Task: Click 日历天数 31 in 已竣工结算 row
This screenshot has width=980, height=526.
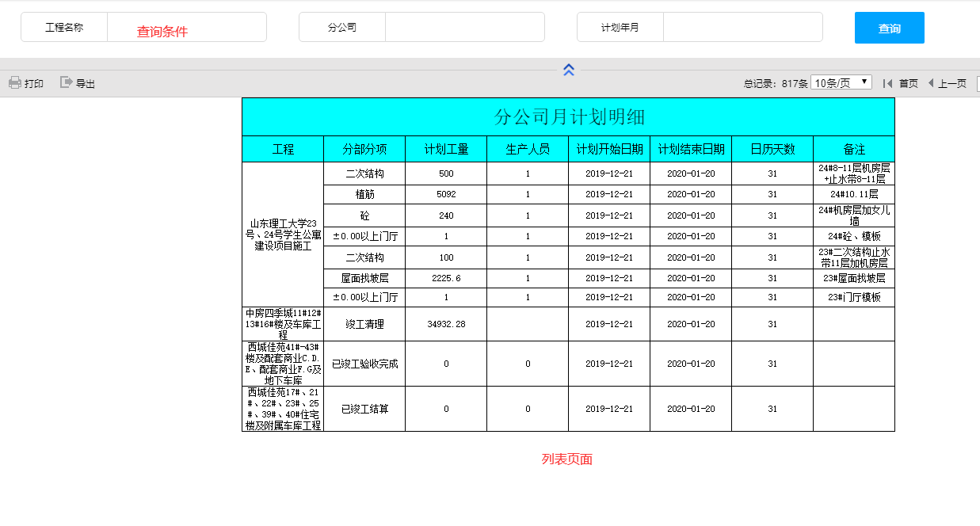Action: 772,409
